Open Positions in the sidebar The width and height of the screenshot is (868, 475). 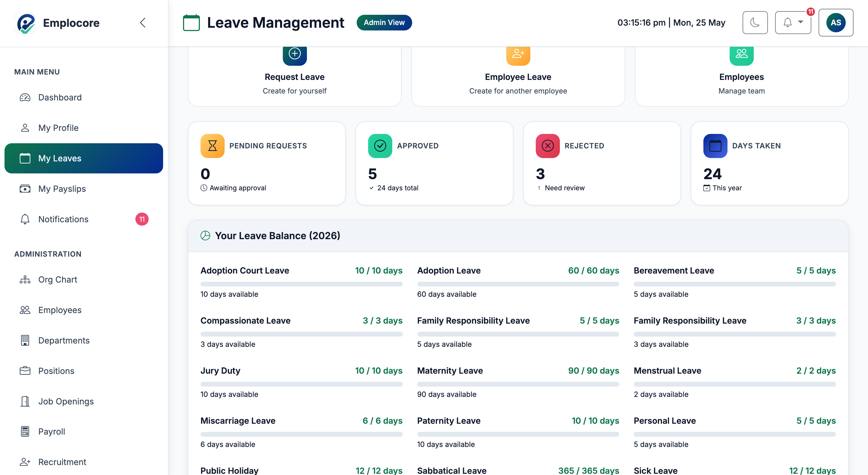coord(84,371)
